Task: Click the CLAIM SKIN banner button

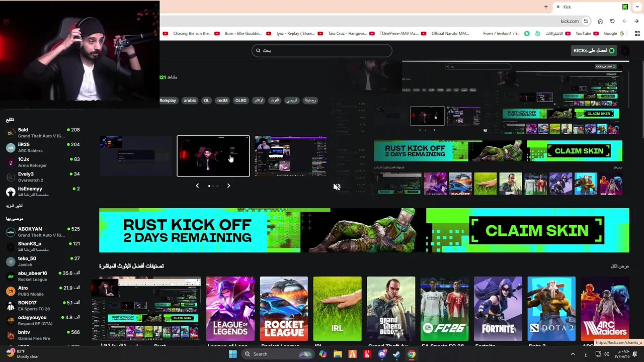Action: tap(537, 231)
